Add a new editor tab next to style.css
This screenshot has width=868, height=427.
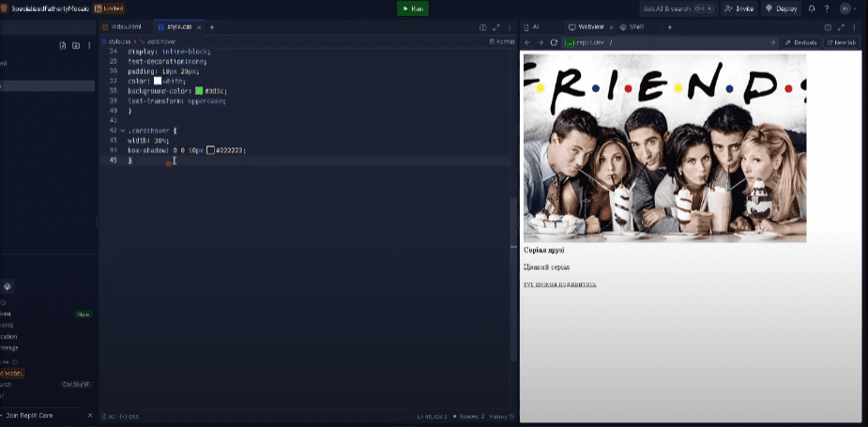(x=211, y=27)
